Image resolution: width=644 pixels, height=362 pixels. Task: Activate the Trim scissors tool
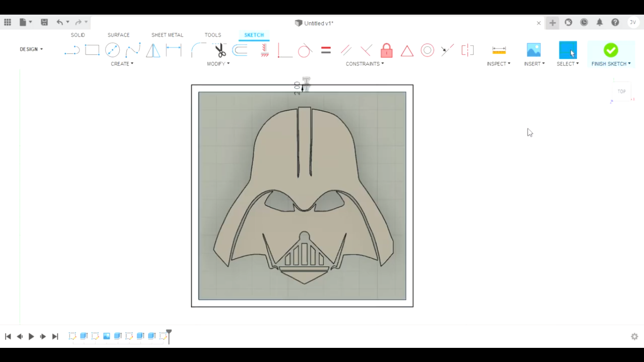(x=220, y=50)
